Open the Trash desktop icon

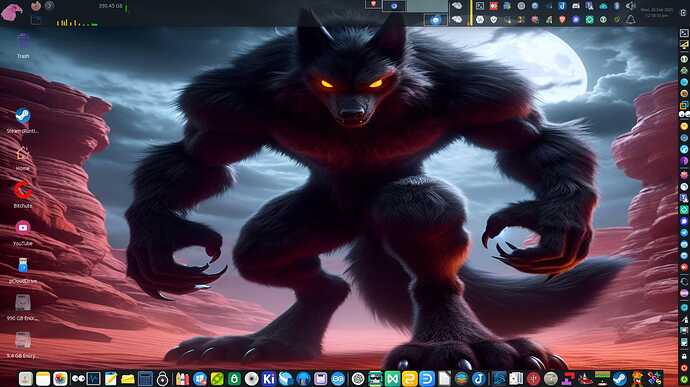coord(23,45)
